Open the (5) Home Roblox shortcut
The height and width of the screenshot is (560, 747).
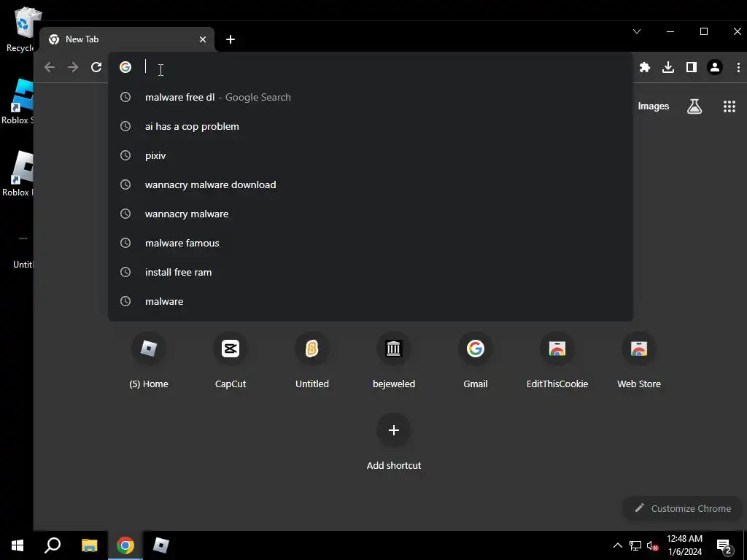149,361
